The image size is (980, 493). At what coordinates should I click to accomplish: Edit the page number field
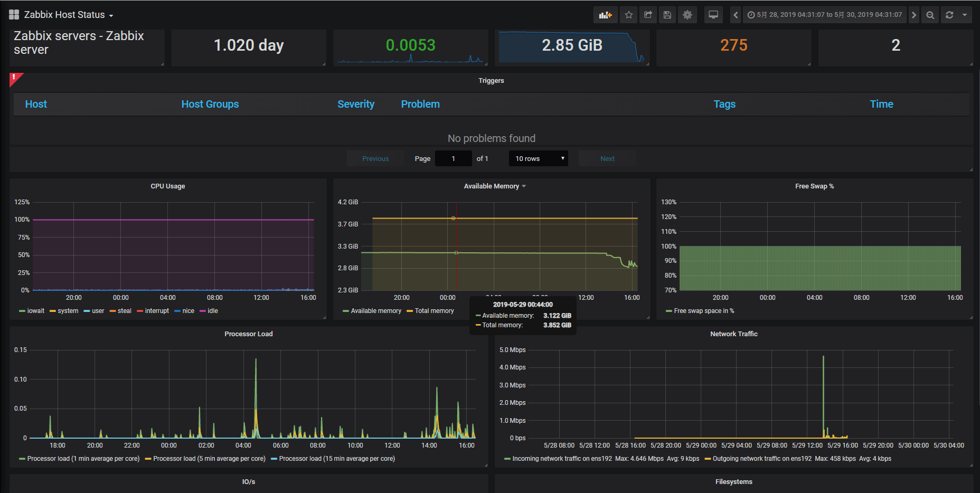tap(454, 158)
